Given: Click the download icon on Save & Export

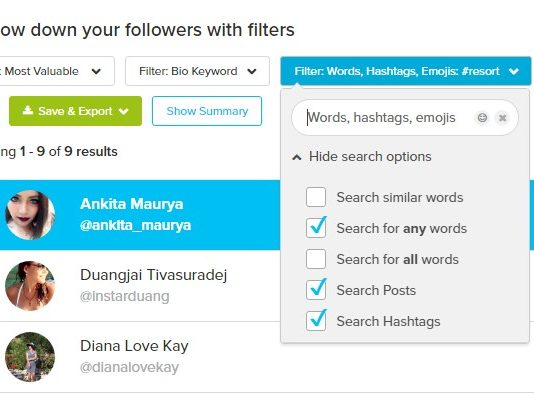Looking at the screenshot, I should 28,110.
